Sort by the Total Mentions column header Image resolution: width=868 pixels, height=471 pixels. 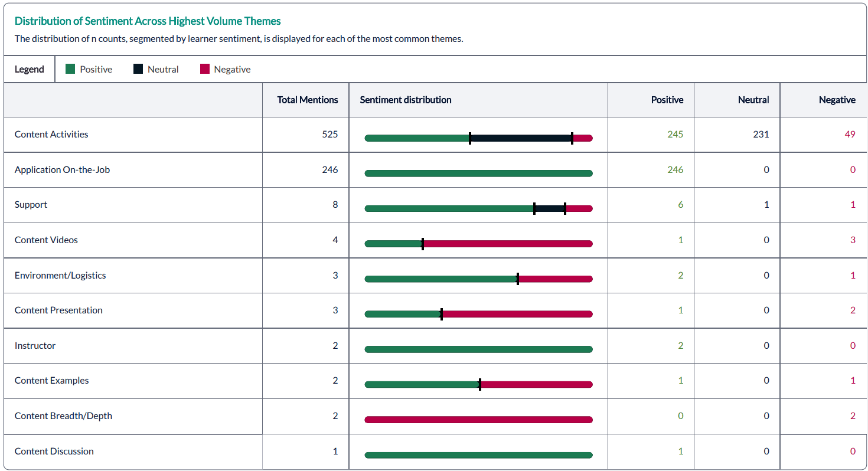(306, 100)
